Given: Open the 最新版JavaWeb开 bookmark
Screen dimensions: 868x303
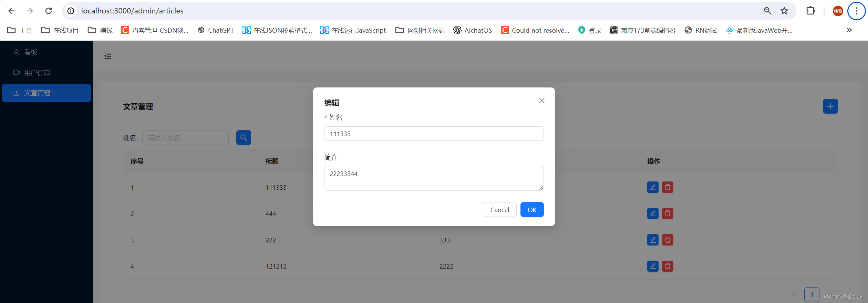Looking at the screenshot, I should pos(759,30).
